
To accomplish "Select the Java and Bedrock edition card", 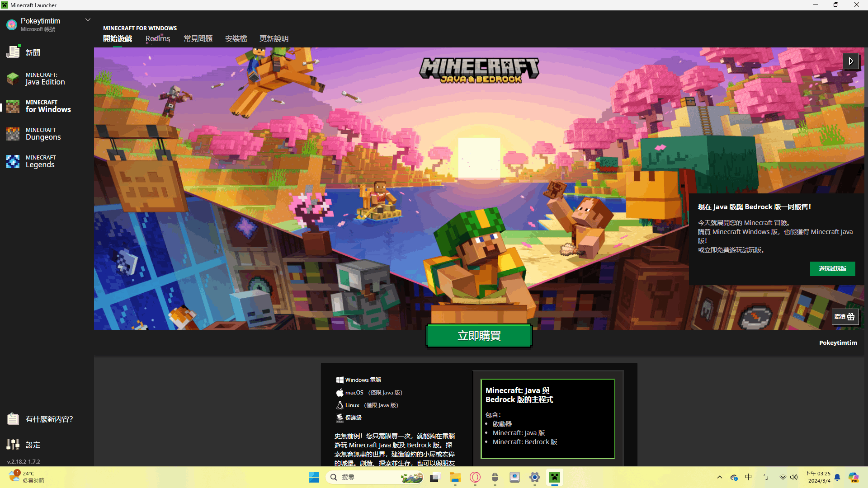I will 547,418.
